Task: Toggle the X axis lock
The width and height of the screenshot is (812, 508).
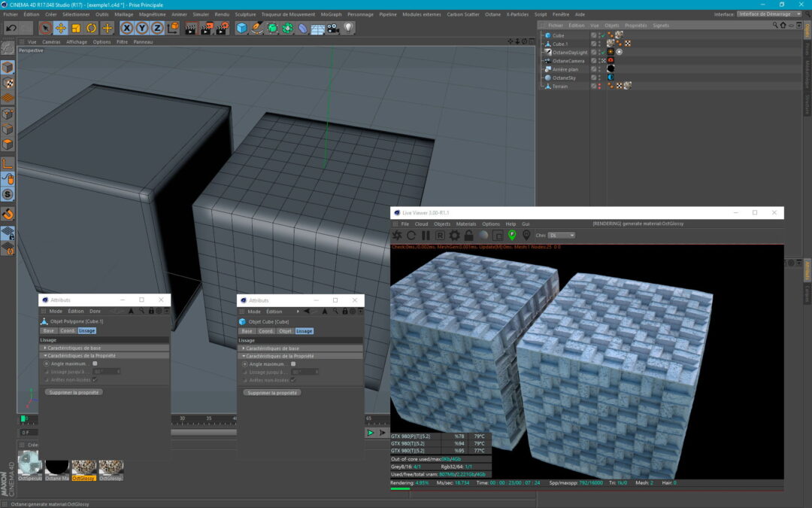Action: pos(126,28)
